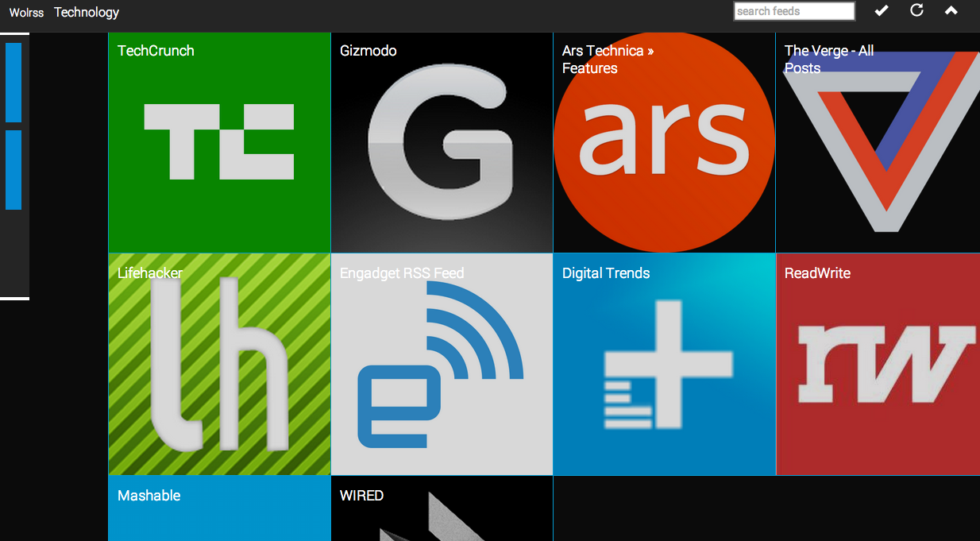Open the WIRED feed tile
The width and height of the screenshot is (980, 541).
click(442, 512)
